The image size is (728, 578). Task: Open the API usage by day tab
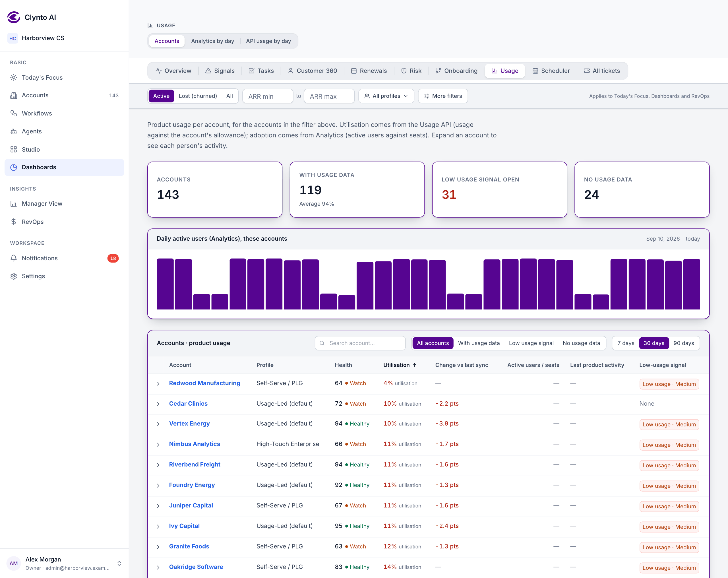tap(268, 41)
